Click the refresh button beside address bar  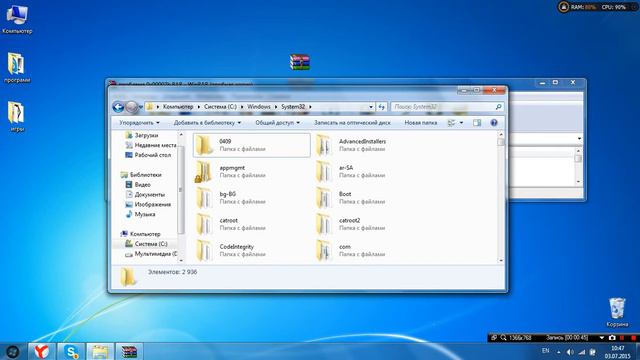(382, 107)
